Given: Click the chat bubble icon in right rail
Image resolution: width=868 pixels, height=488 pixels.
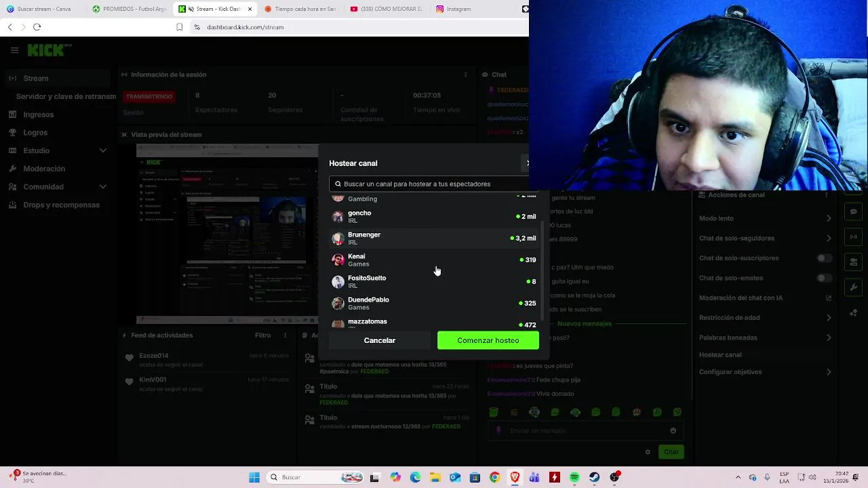Looking at the screenshot, I should [x=853, y=212].
